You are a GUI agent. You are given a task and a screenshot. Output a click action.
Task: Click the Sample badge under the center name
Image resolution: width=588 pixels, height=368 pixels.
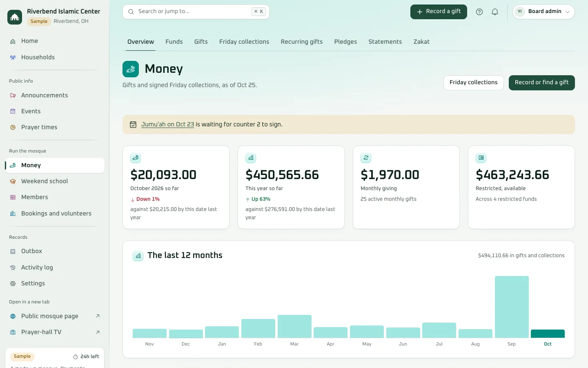click(39, 21)
